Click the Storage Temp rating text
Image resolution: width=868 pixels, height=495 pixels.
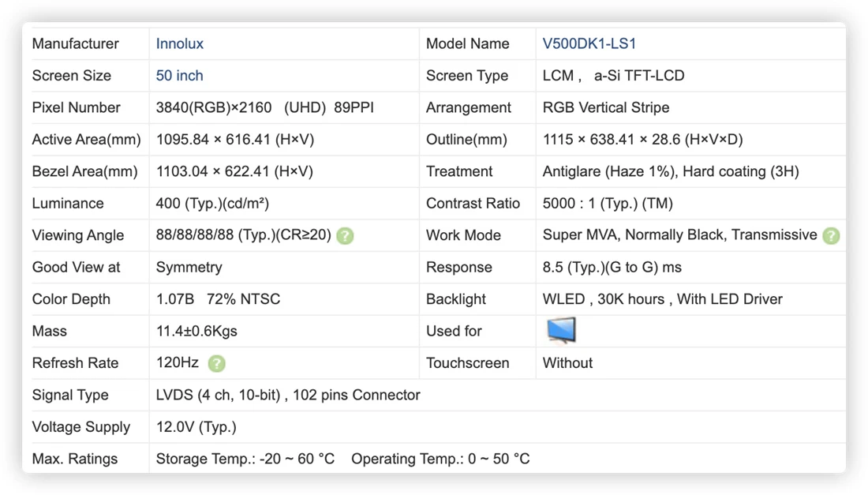coord(245,459)
